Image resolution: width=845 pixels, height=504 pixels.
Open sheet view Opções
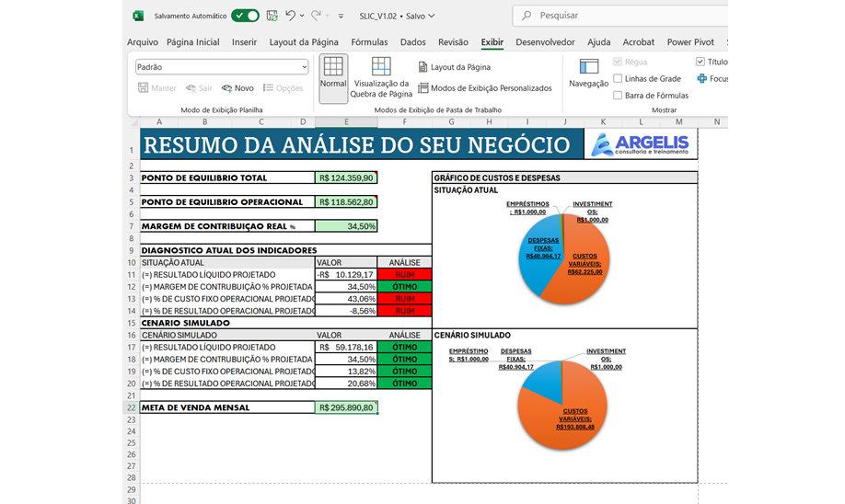pos(283,87)
